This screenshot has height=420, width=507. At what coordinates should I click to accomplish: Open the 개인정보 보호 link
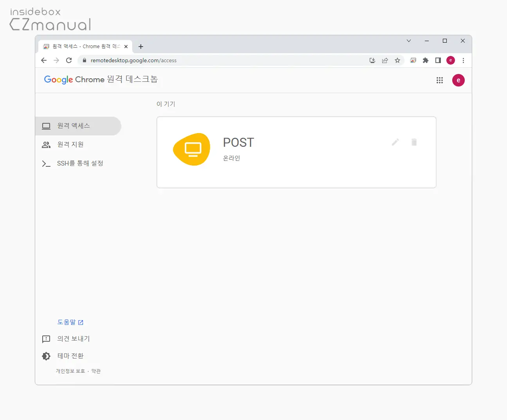[70, 371]
